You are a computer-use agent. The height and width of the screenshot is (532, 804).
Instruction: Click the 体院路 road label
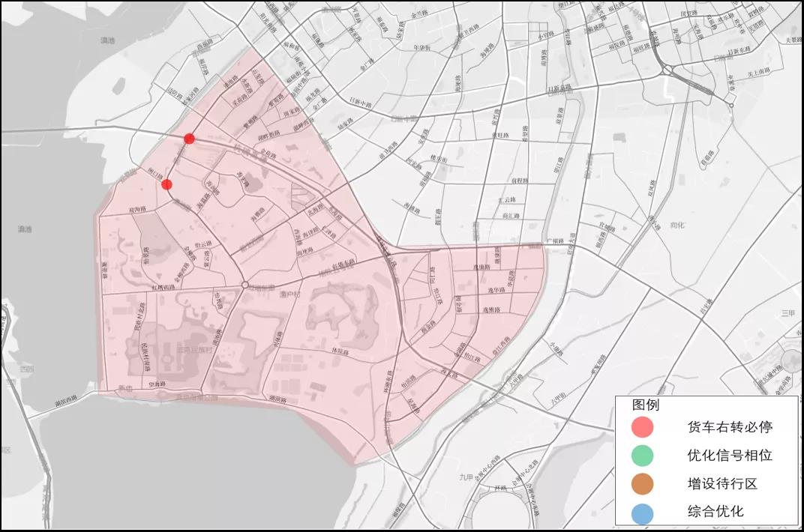click(x=339, y=351)
